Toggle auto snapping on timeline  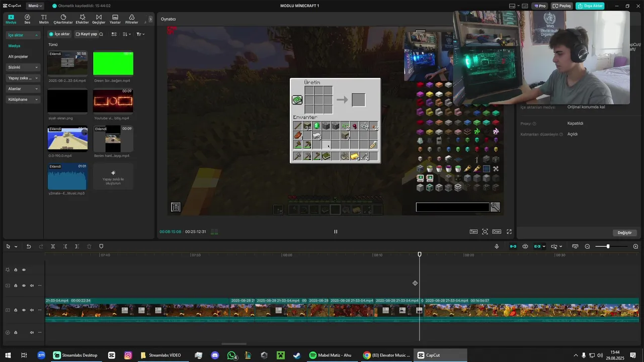525,246
